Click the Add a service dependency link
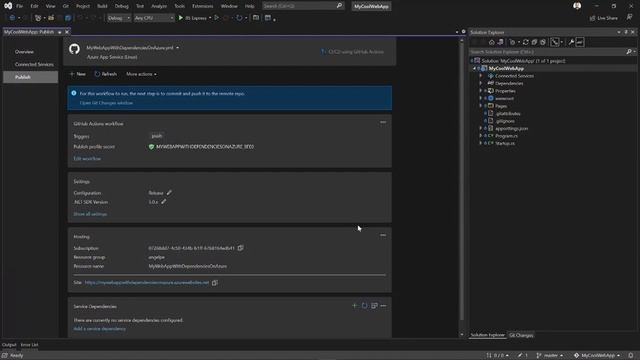This screenshot has width=640, height=360. (x=100, y=329)
